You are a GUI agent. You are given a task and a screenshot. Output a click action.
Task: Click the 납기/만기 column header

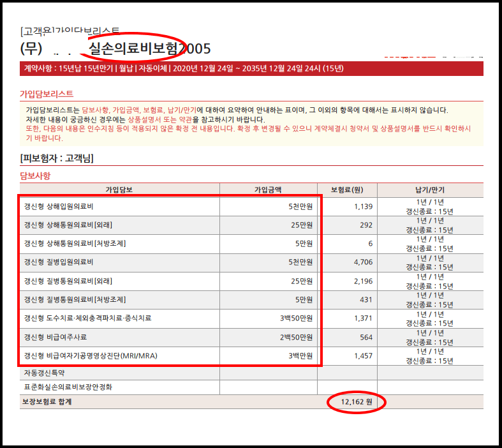click(429, 190)
